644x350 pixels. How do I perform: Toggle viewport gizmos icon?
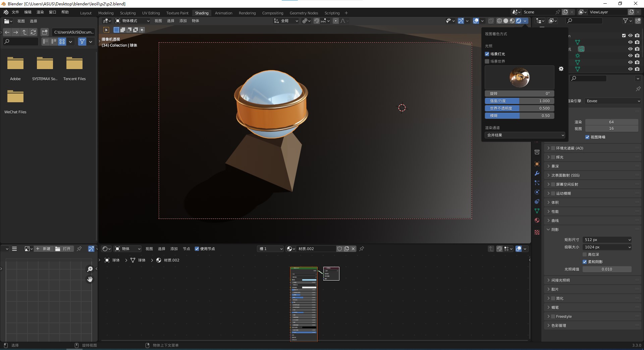(461, 21)
